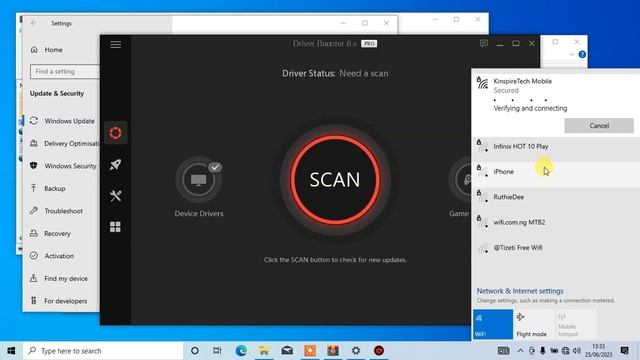Click the big red SCAN button
Screen dimensions: 640x360
(335, 180)
